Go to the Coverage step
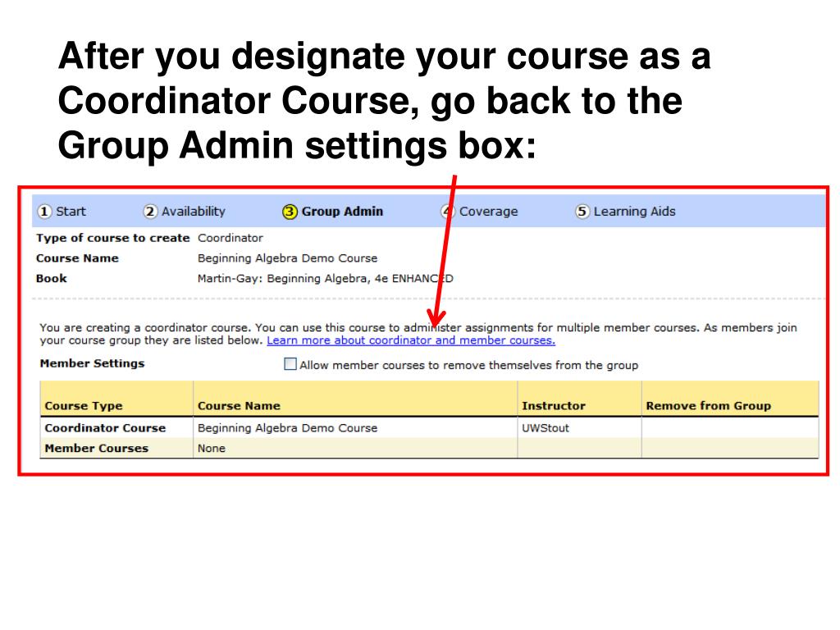 pos(489,212)
